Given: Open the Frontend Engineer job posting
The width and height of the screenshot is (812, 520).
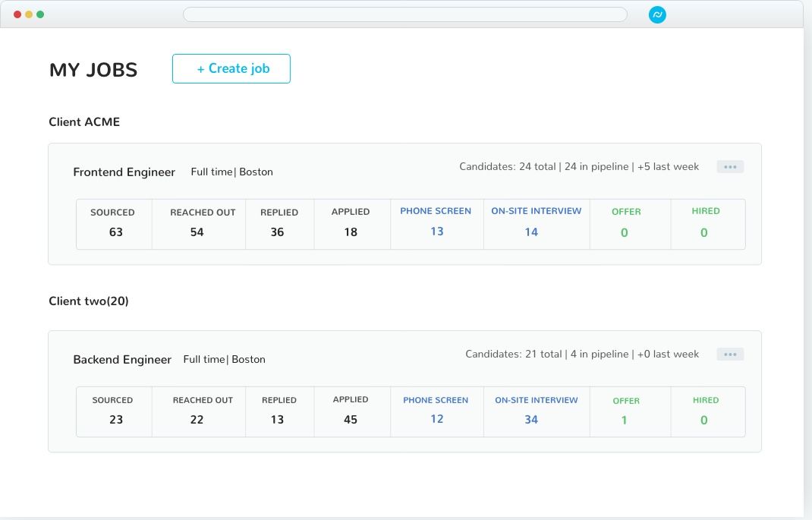Looking at the screenshot, I should [x=124, y=172].
